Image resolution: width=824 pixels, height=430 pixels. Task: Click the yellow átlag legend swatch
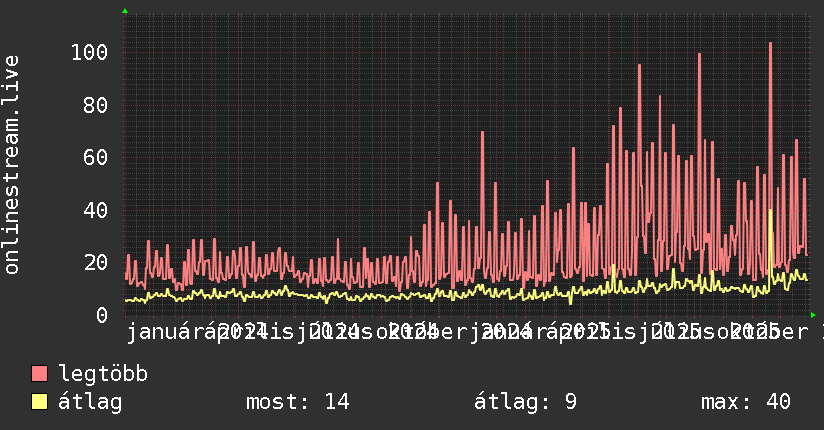point(40,402)
